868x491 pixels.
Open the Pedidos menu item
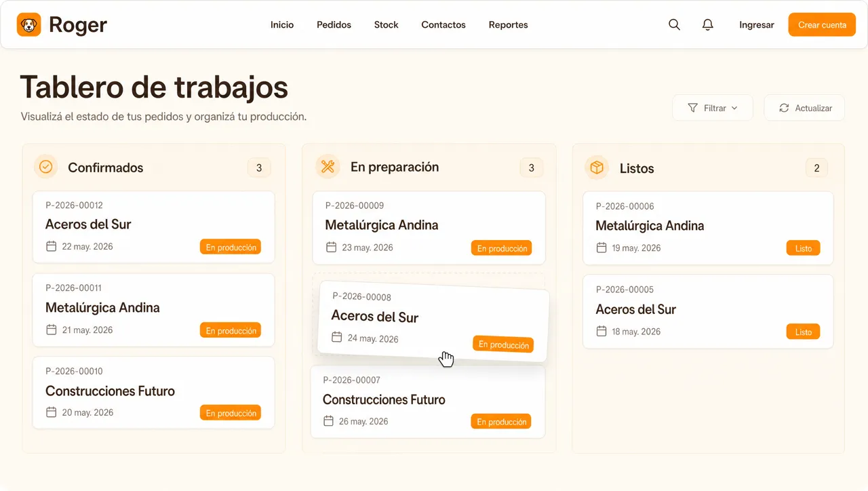(334, 24)
